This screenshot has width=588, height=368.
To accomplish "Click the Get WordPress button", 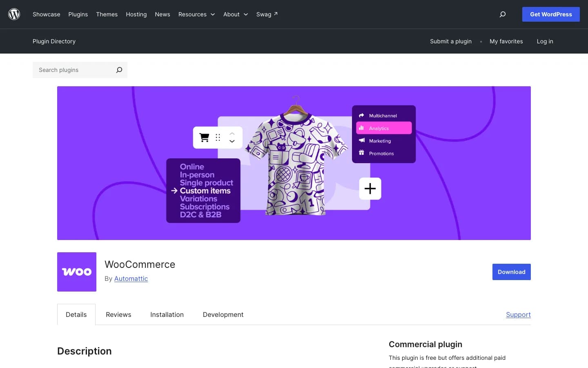I will pyautogui.click(x=551, y=14).
